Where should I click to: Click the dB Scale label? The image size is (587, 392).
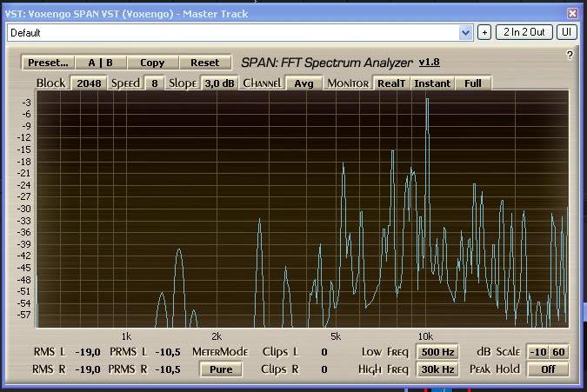tap(498, 352)
